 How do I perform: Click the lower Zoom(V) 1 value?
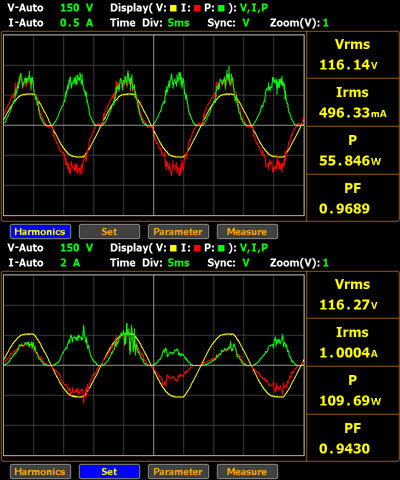(x=326, y=263)
